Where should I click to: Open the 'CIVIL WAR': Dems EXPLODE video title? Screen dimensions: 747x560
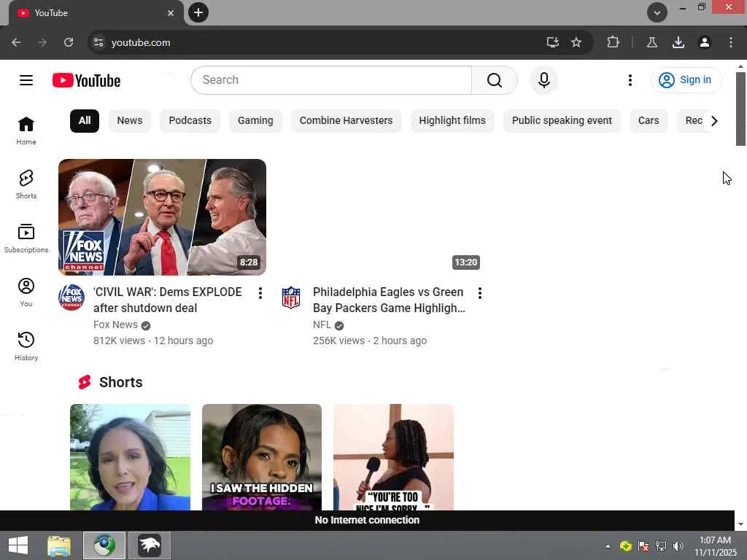(168, 300)
